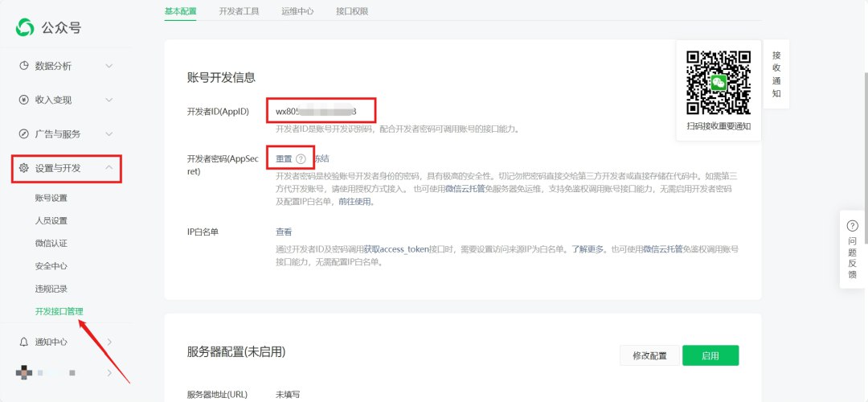Switch to the 基本配置 tab
Viewport: 868px width, 402px height.
pyautogui.click(x=181, y=11)
